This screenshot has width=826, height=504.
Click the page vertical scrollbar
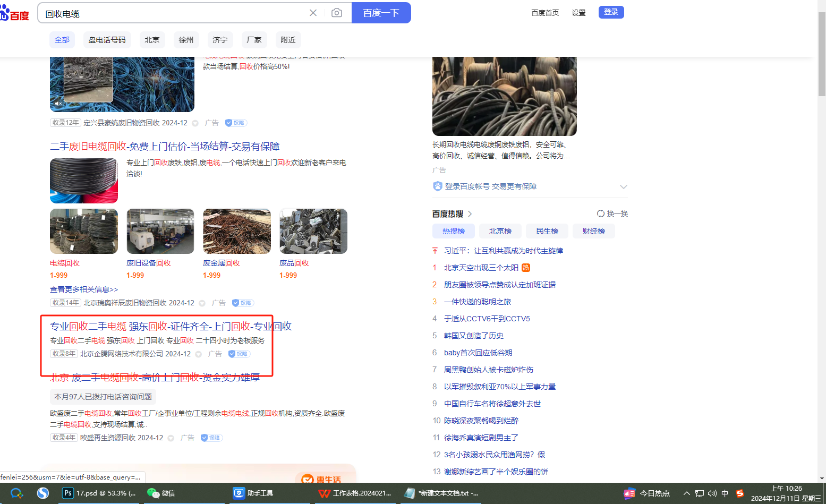tap(822, 53)
